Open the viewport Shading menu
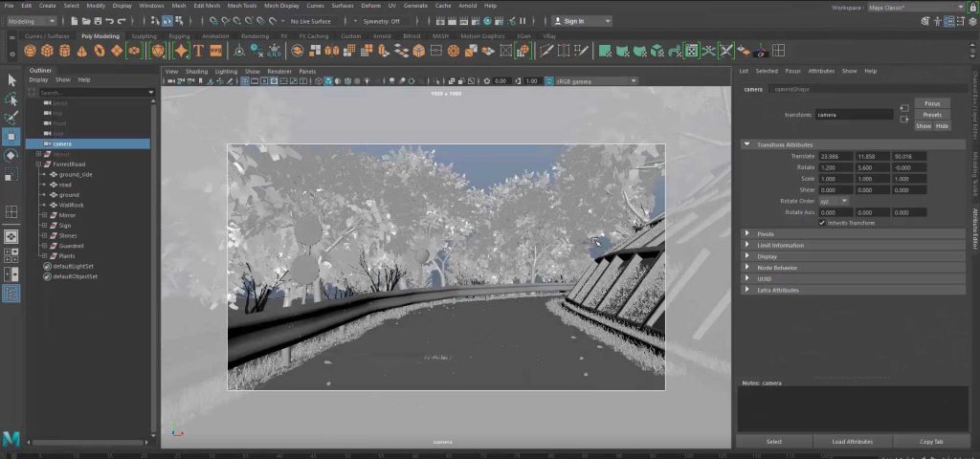The image size is (980, 459). click(x=196, y=72)
